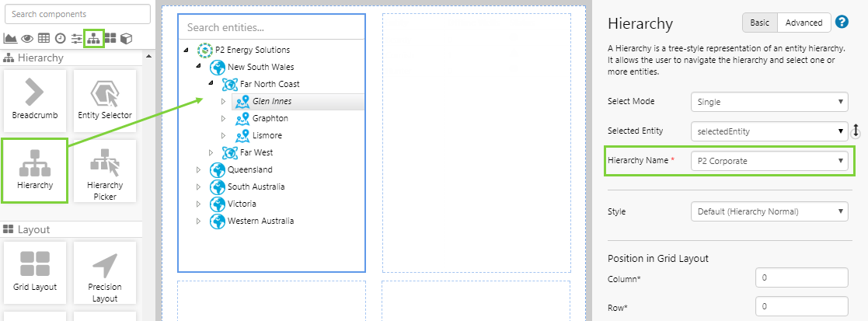Collapse the Far North Coast node

[211, 84]
